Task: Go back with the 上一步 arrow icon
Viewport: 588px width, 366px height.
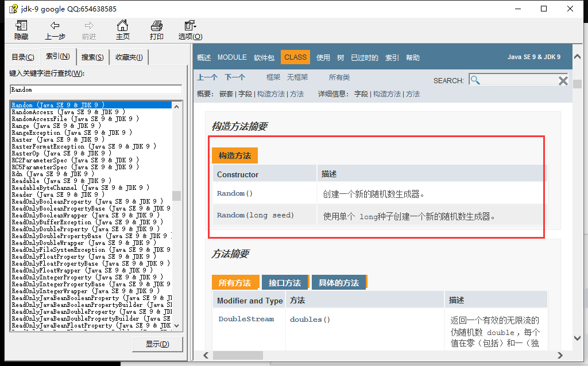Action: 55,25
